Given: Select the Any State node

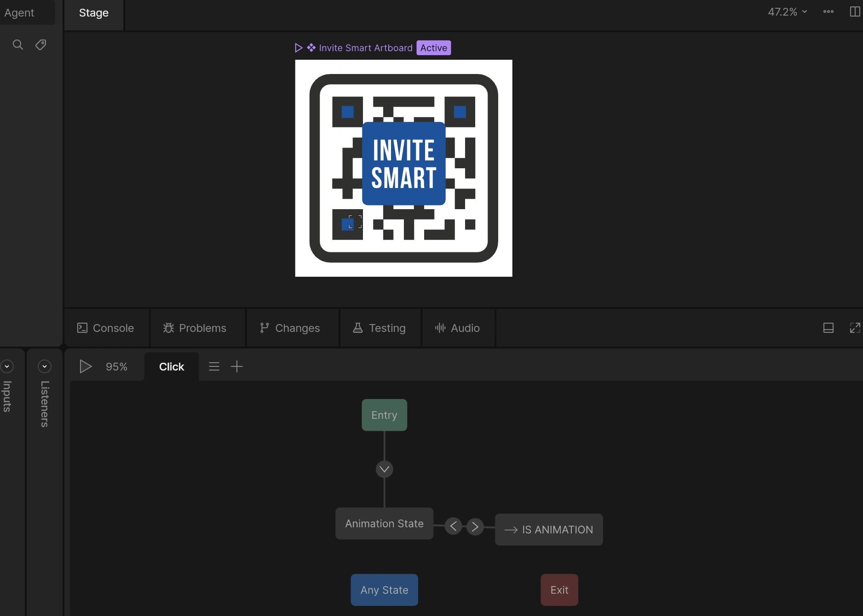Looking at the screenshot, I should [385, 590].
